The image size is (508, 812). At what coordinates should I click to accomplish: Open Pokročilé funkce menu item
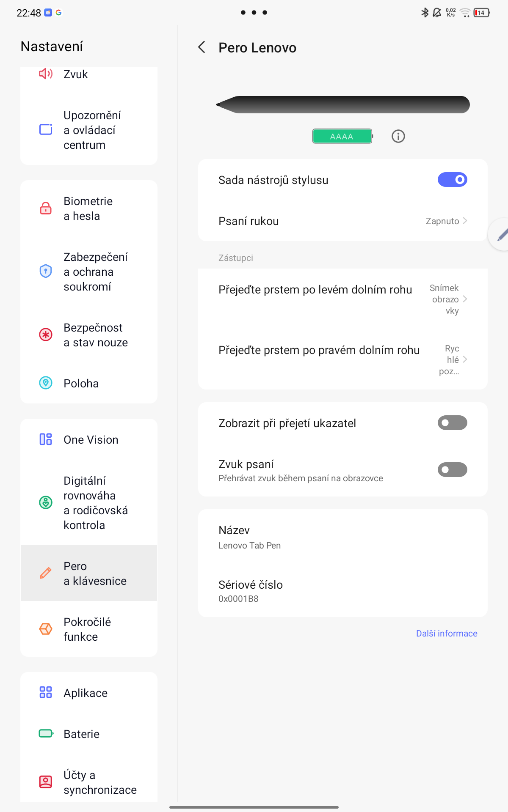point(89,629)
